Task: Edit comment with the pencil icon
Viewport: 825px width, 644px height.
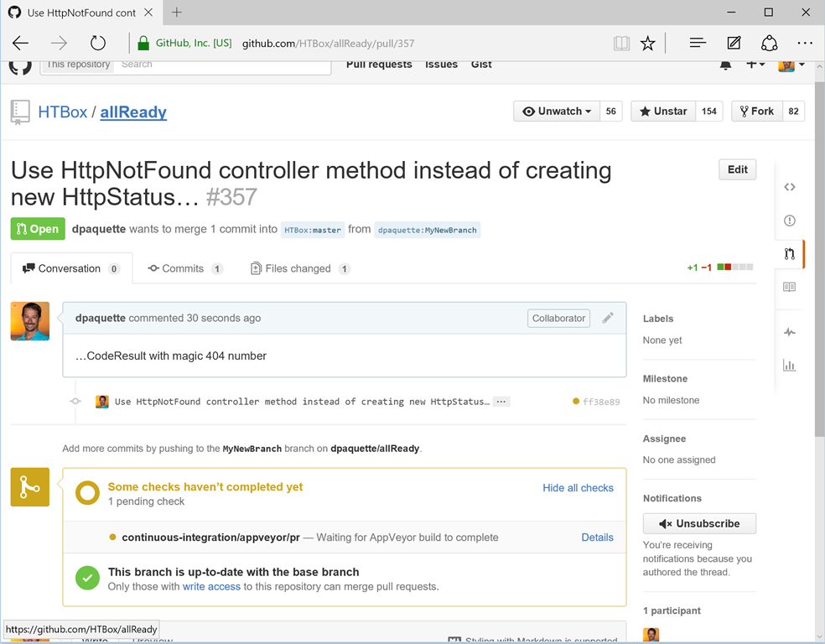Action: [x=608, y=318]
